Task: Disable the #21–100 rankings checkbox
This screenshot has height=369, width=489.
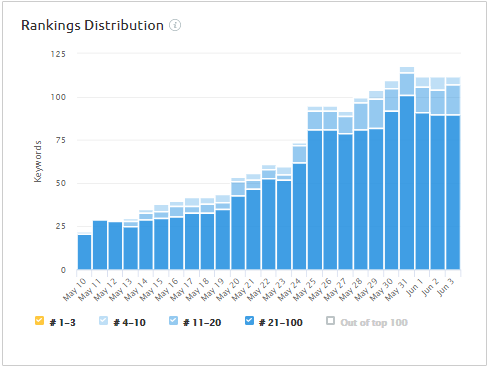Action: [249, 321]
